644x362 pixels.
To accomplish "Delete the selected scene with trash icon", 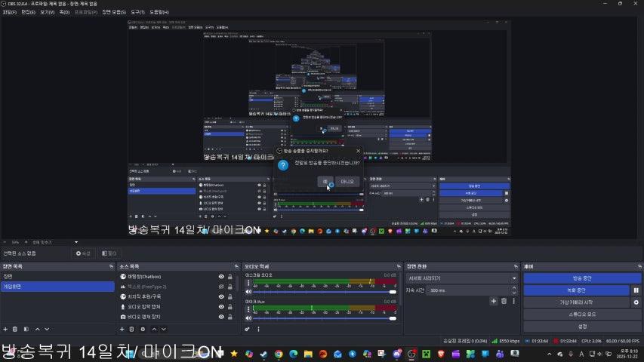I will pos(15,329).
